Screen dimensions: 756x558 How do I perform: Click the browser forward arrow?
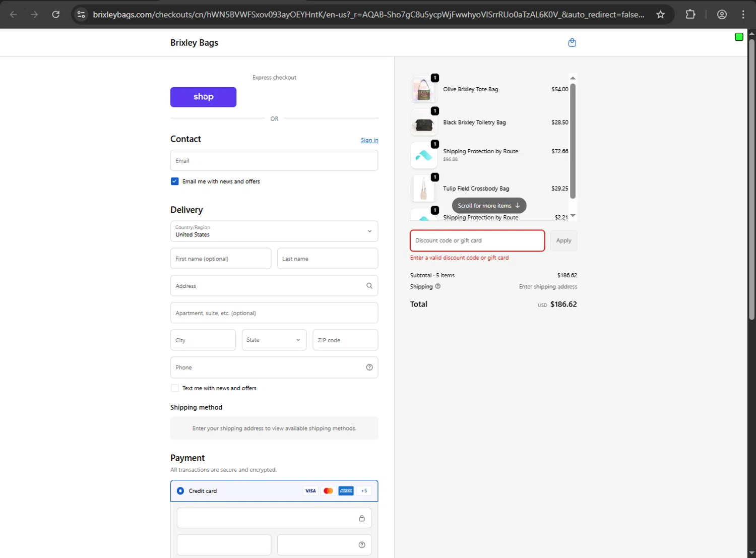(34, 15)
